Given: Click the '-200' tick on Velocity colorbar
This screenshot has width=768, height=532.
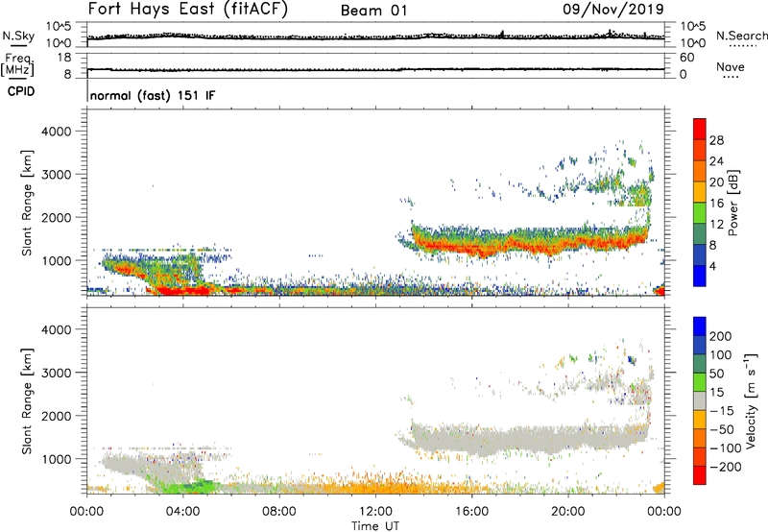Looking at the screenshot, I should tap(725, 467).
